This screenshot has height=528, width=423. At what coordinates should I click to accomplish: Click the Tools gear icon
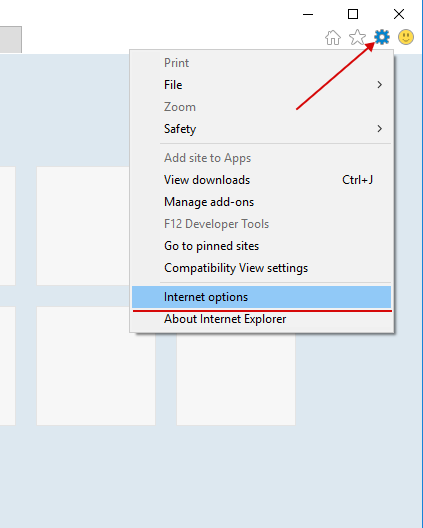point(382,37)
